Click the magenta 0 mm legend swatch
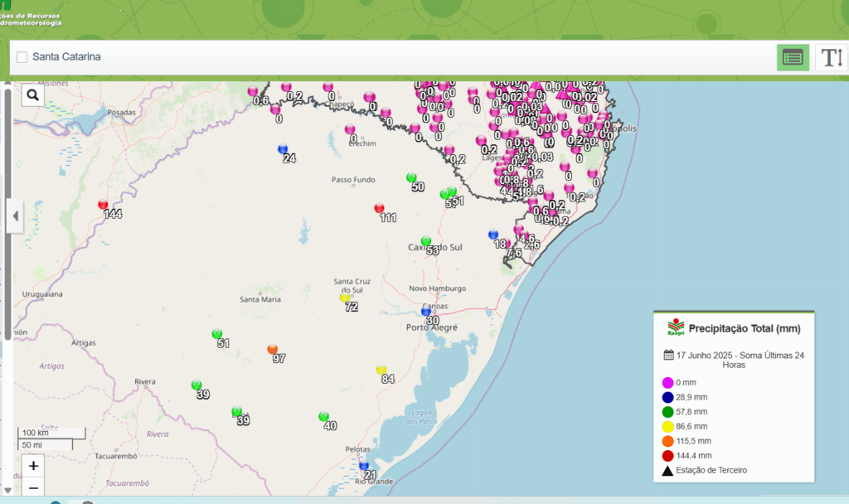The width and height of the screenshot is (849, 504). coord(667,382)
